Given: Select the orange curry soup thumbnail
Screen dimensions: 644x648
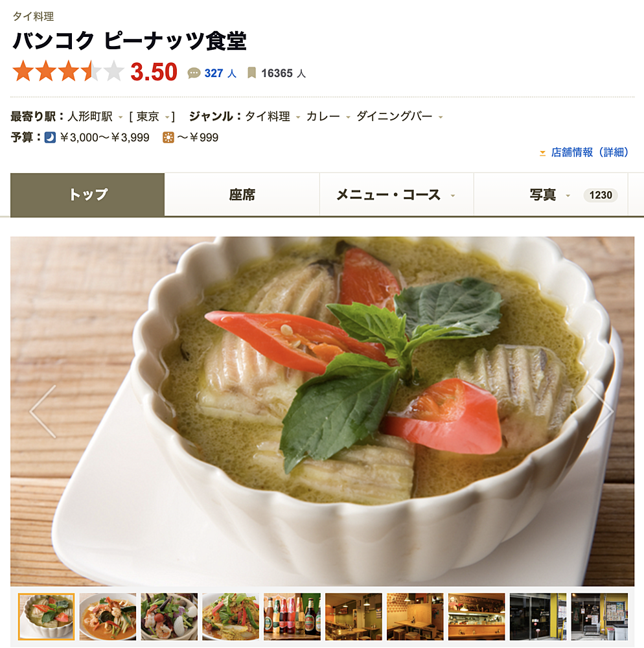Looking at the screenshot, I should point(108,617).
